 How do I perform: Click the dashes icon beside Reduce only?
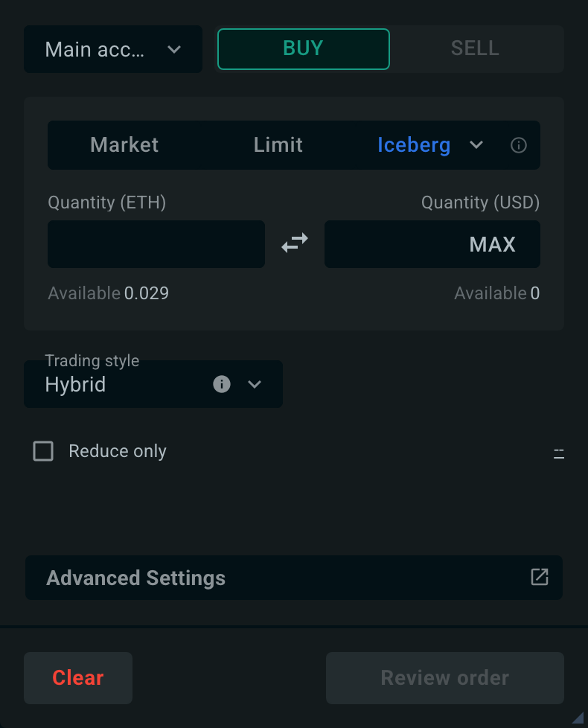[559, 453]
